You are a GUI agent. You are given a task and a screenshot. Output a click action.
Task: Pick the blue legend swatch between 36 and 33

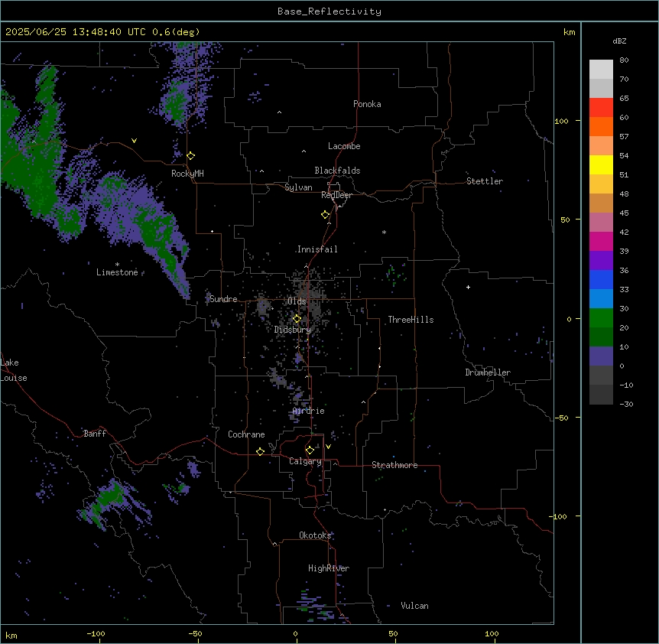coord(601,279)
